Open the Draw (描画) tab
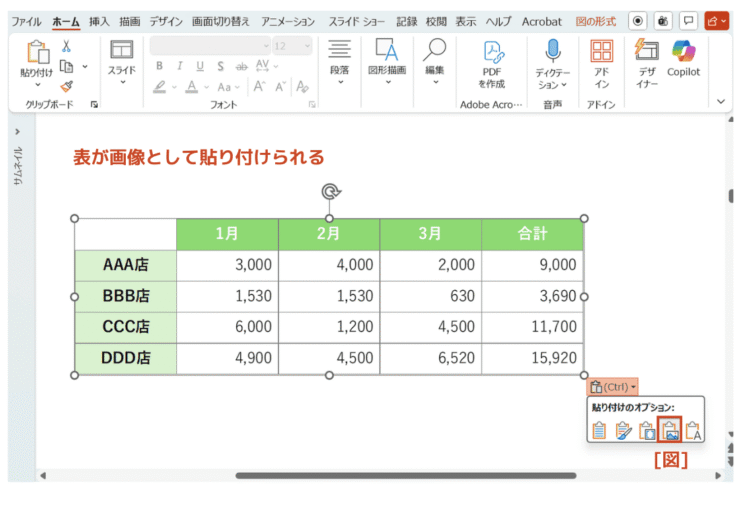Viewport: 740px width, 505px height. coord(130,22)
